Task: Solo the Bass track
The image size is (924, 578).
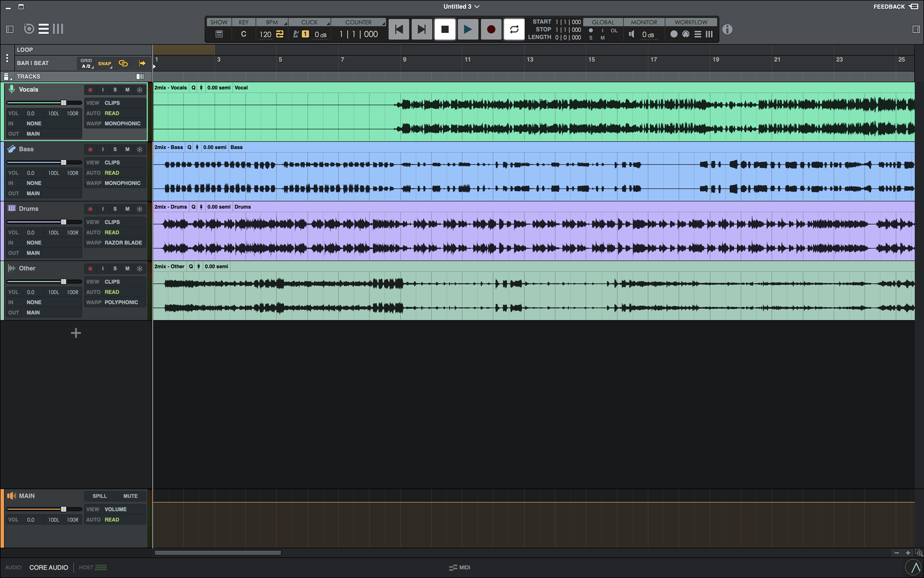Action: [x=115, y=149]
